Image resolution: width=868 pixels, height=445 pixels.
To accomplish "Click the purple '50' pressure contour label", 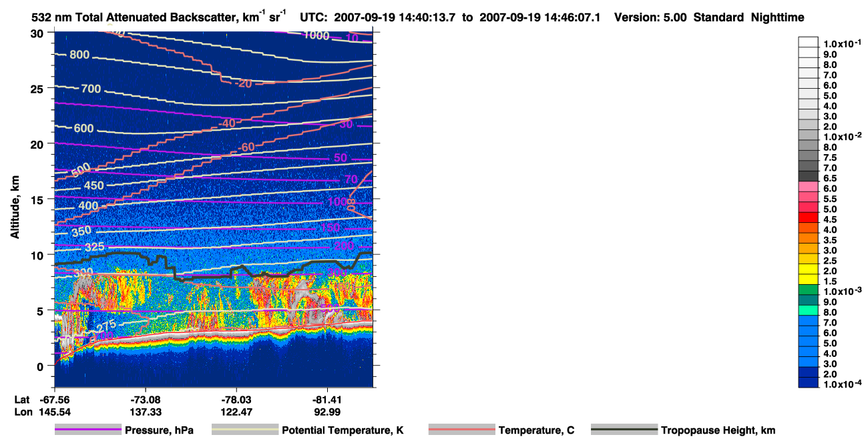I will pos(341,158).
